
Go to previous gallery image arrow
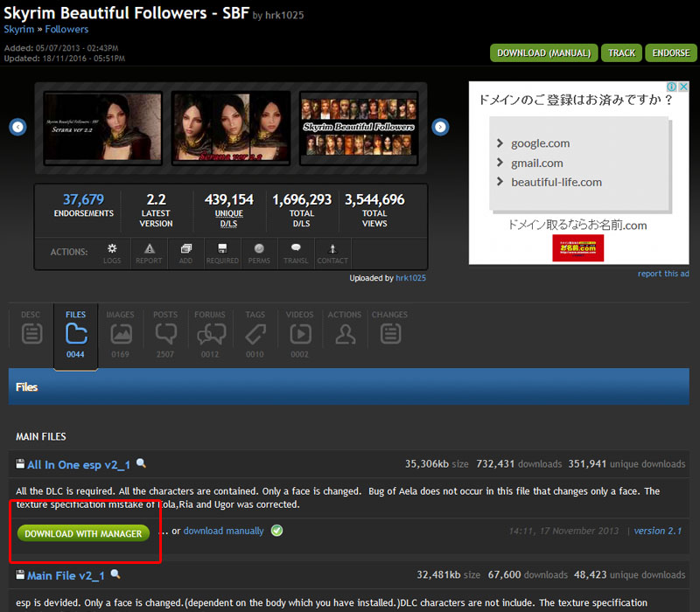coord(17,127)
